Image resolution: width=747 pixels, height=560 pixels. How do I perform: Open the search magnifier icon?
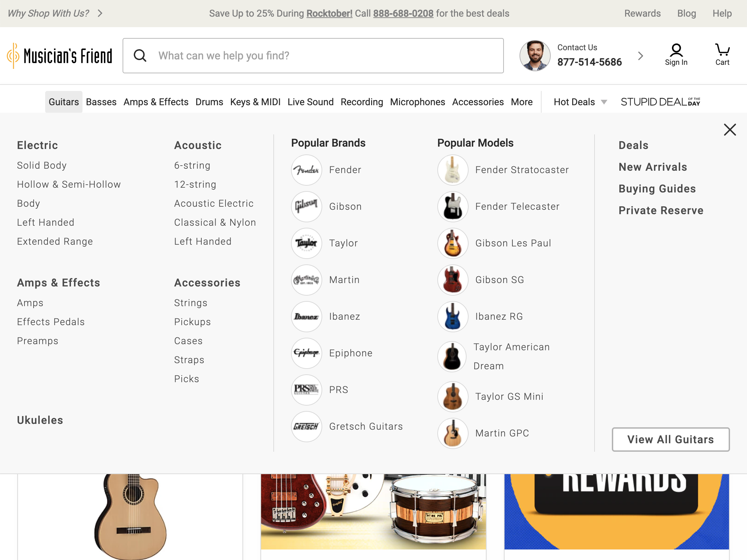140,55
